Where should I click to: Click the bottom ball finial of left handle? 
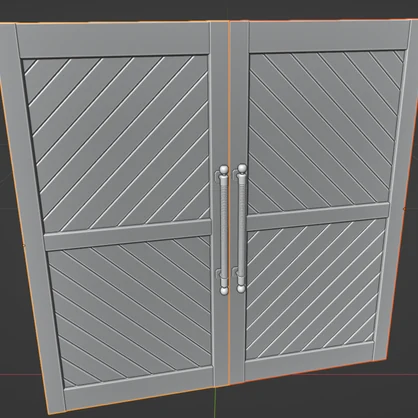pos(224,291)
